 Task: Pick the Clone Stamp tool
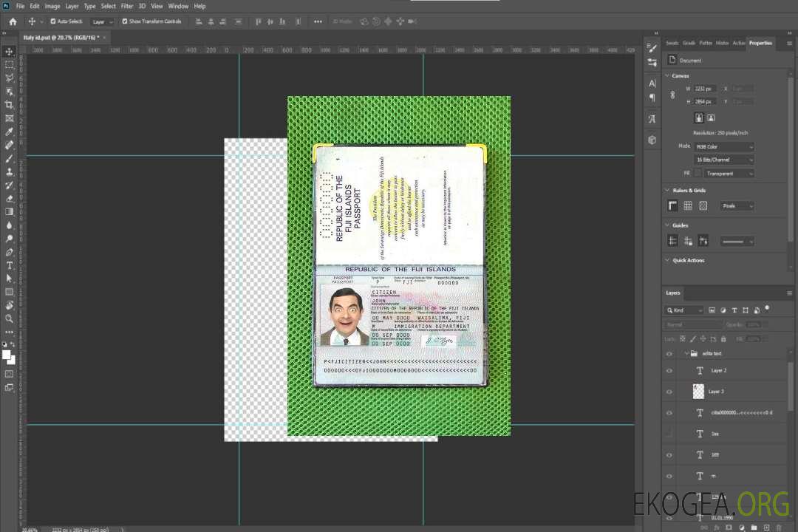click(10, 172)
